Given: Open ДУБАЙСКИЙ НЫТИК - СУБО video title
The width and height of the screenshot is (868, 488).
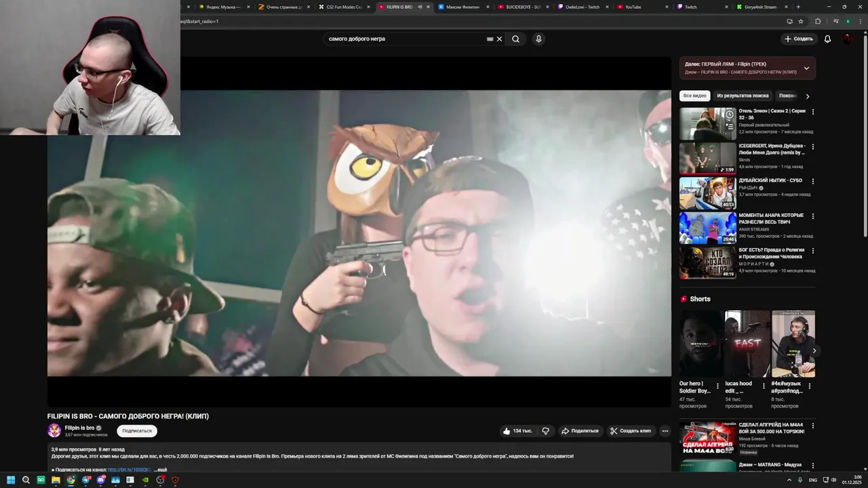Looking at the screenshot, I should pos(770,180).
